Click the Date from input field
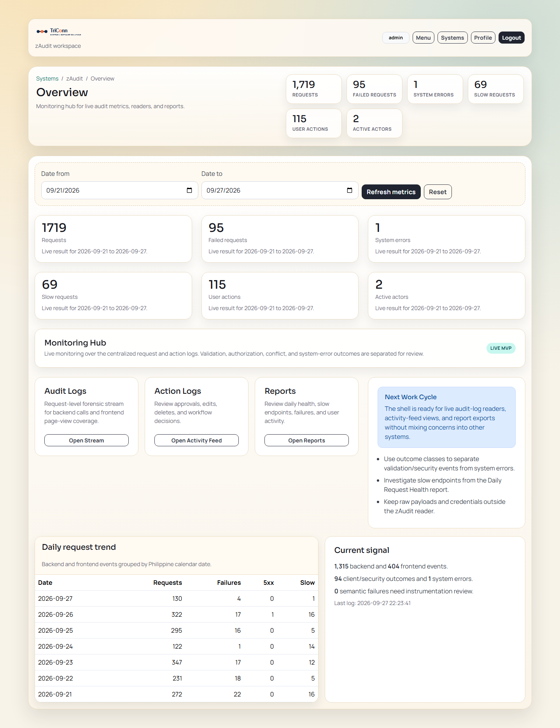 coord(119,190)
